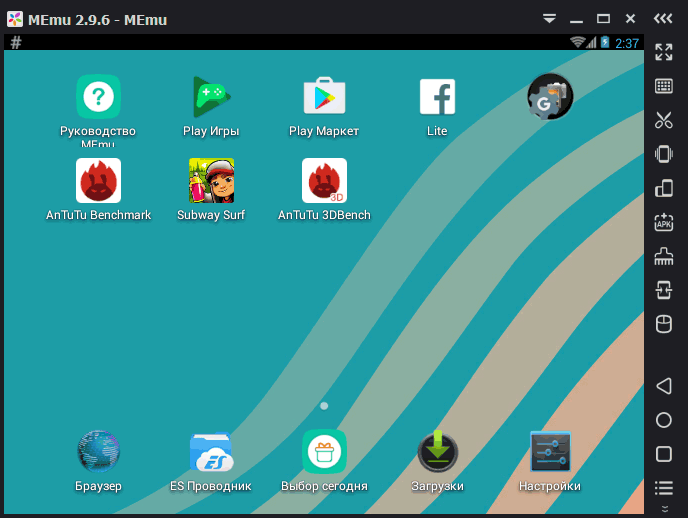Viewport: 688px width, 518px height.
Task: Open AnTuTu Benchmark app
Action: pyautogui.click(x=98, y=181)
